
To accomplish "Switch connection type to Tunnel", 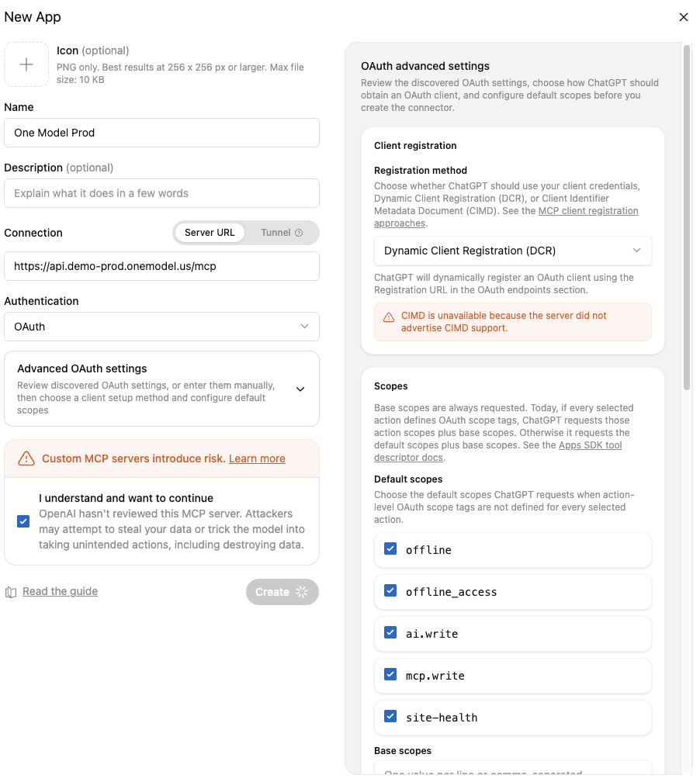I will coord(282,233).
